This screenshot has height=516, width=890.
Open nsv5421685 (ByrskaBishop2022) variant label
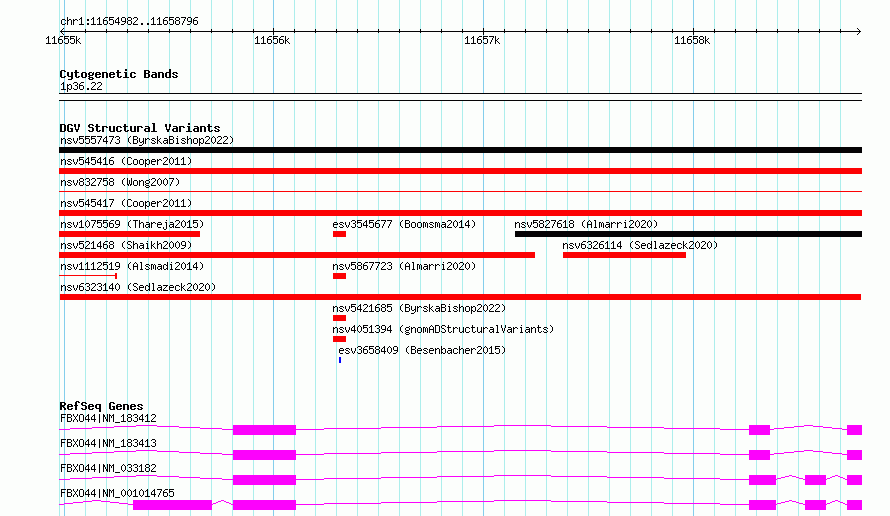(x=419, y=308)
